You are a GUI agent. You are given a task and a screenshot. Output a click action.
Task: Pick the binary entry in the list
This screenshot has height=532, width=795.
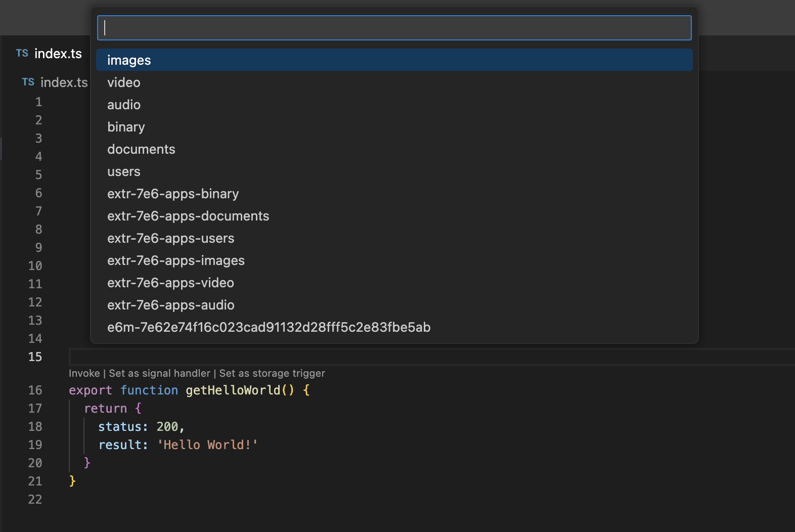pyautogui.click(x=126, y=127)
